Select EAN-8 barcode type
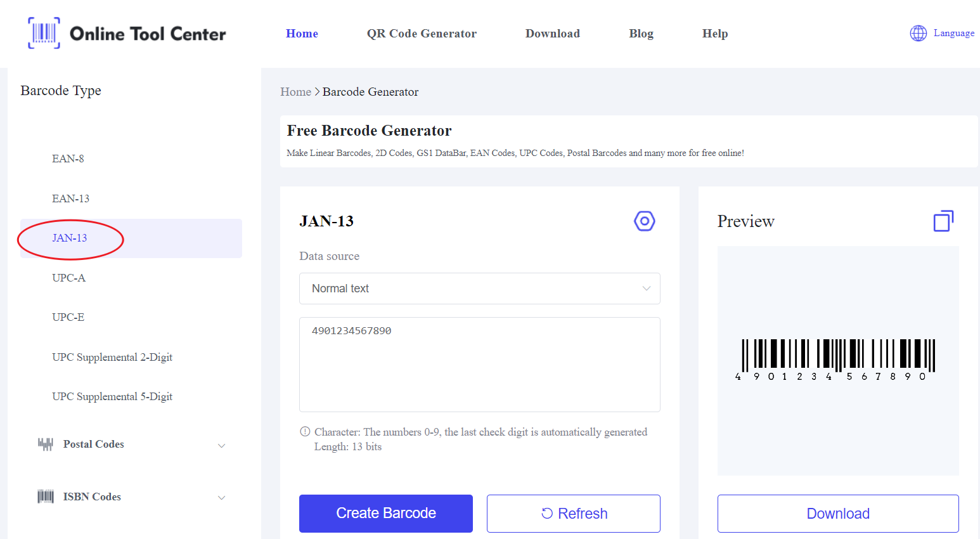This screenshot has height=539, width=980. click(68, 159)
